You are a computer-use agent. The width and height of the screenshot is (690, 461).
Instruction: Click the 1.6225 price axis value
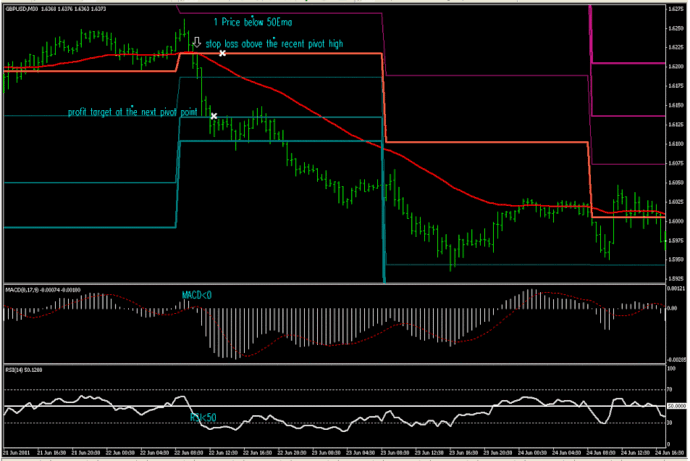(x=675, y=47)
